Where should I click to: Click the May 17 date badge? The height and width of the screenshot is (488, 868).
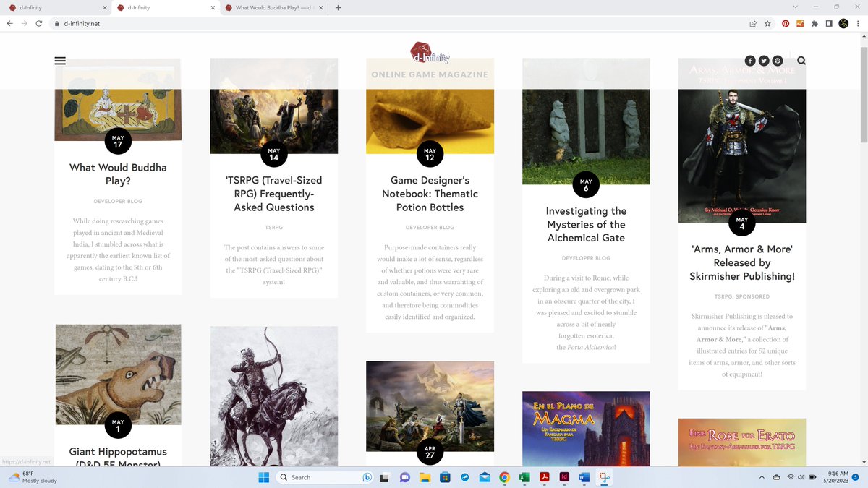(118, 141)
